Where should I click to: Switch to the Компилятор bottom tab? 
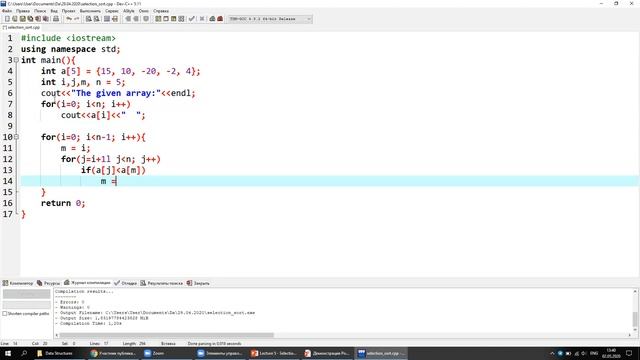(18, 283)
